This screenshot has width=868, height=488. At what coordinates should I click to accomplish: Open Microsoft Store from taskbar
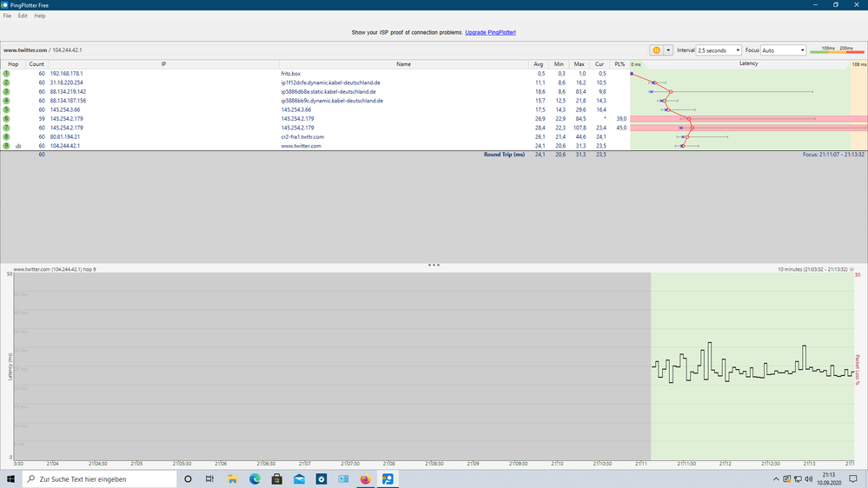277,479
